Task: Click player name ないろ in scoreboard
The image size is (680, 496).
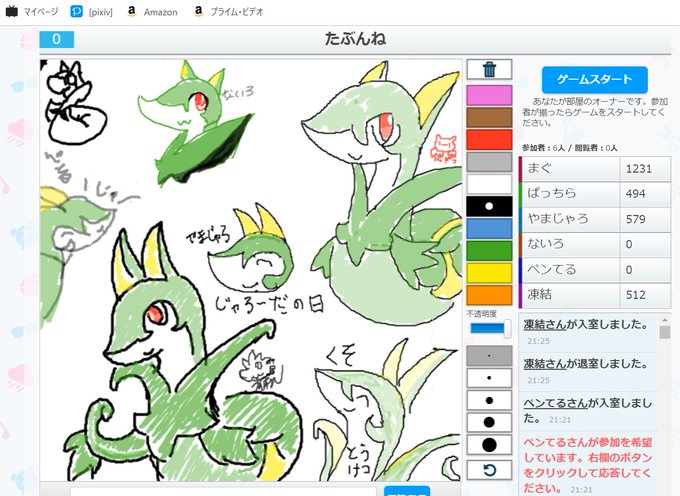Action: (x=546, y=244)
